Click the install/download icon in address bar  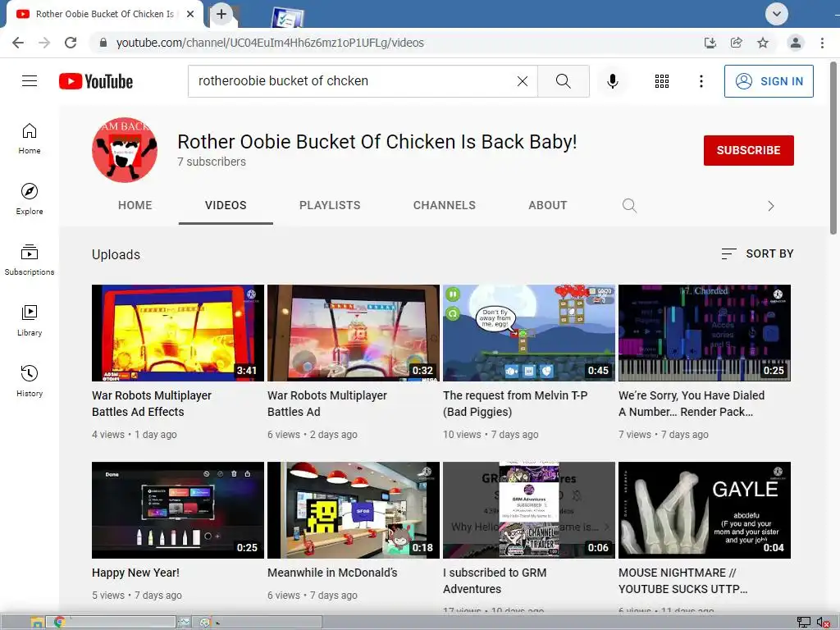(710, 43)
